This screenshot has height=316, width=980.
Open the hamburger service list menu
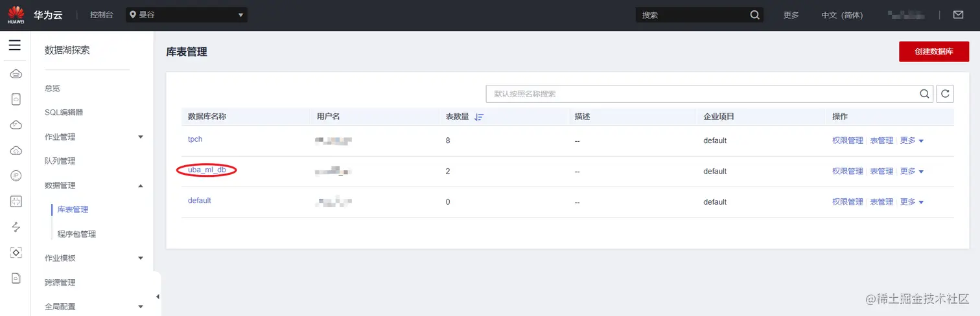coord(15,45)
